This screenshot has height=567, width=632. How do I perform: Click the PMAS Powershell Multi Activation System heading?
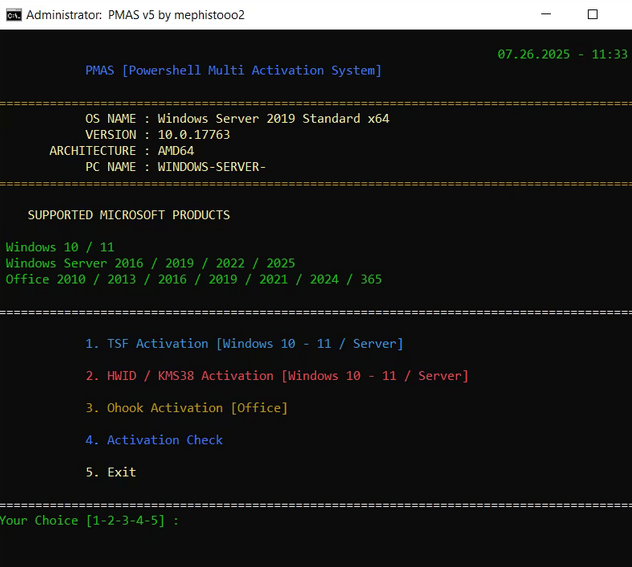coord(233,71)
